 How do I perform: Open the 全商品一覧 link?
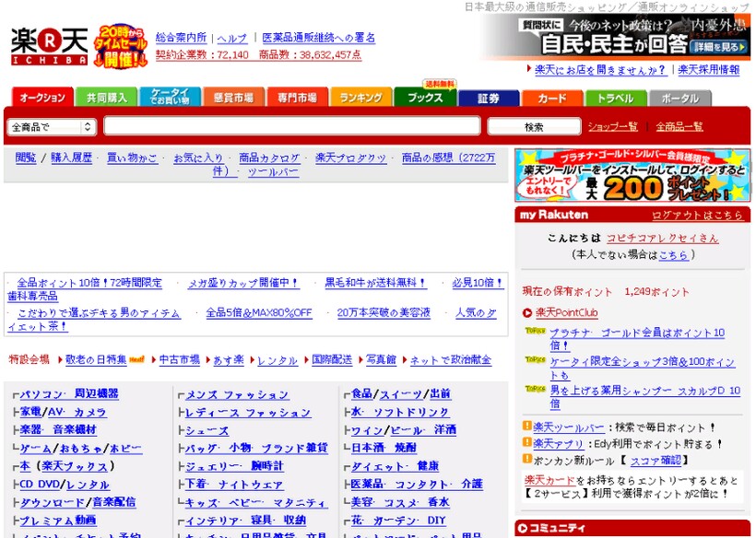click(x=679, y=127)
